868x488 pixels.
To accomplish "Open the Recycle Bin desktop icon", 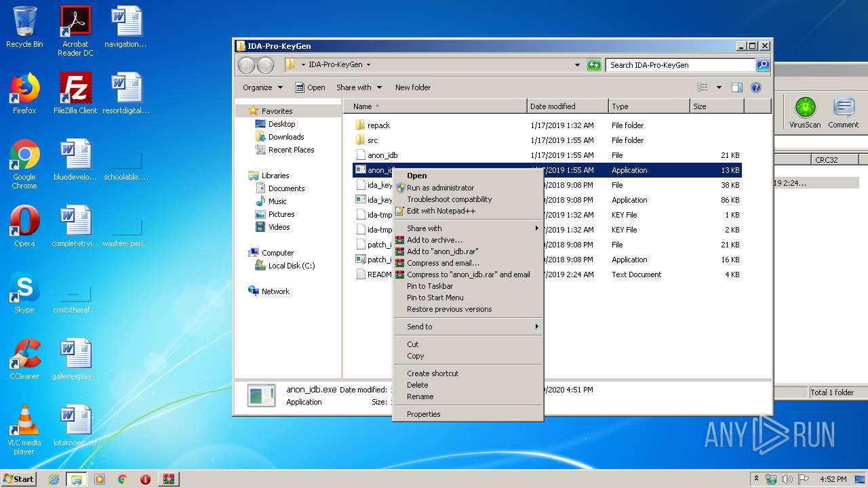I will tap(24, 27).
